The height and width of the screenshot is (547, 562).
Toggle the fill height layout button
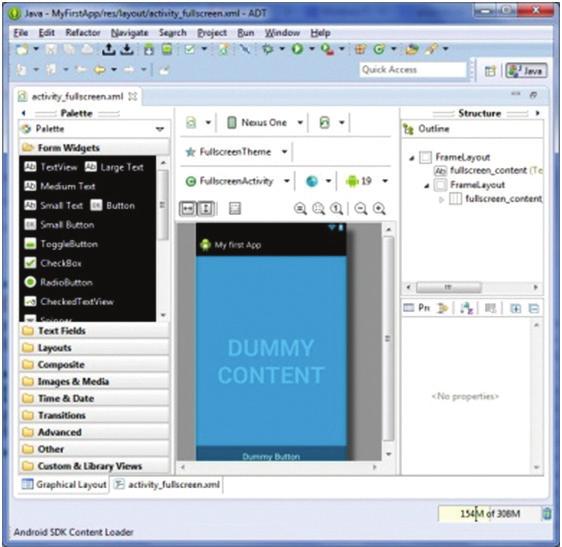(206, 208)
